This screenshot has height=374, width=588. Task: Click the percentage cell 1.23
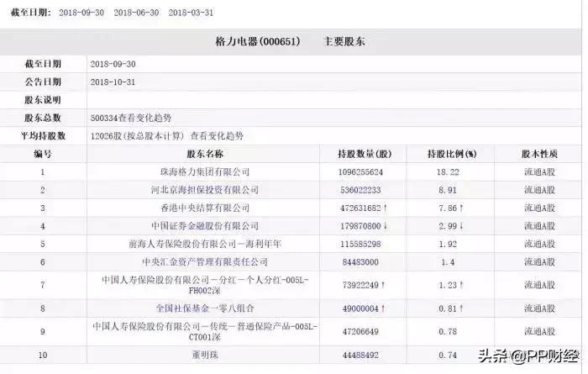click(x=448, y=285)
